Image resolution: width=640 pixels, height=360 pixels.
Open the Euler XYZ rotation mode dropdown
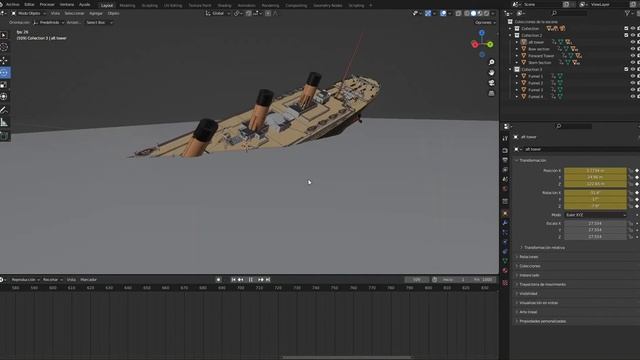tap(595, 215)
